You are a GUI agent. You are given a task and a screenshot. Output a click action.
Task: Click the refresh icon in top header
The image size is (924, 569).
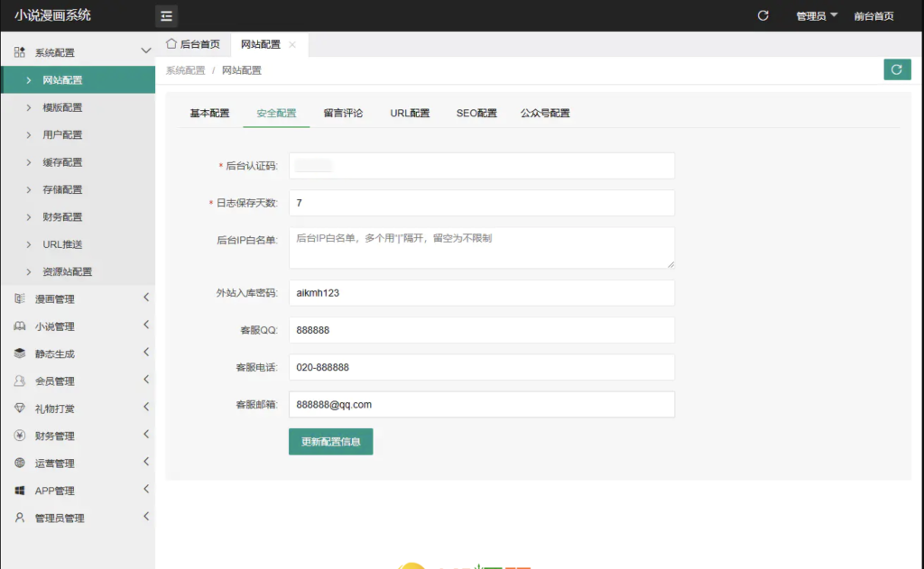(x=762, y=16)
